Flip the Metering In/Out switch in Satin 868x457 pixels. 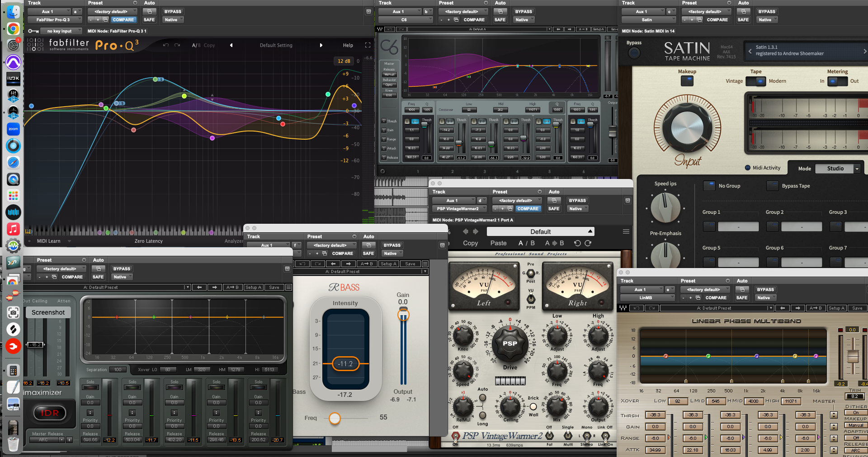[x=837, y=81]
